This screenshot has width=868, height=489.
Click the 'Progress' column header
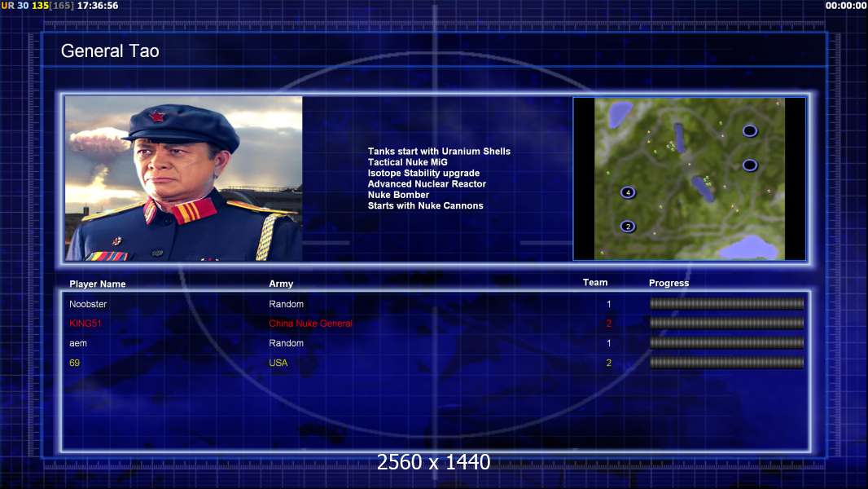click(669, 283)
